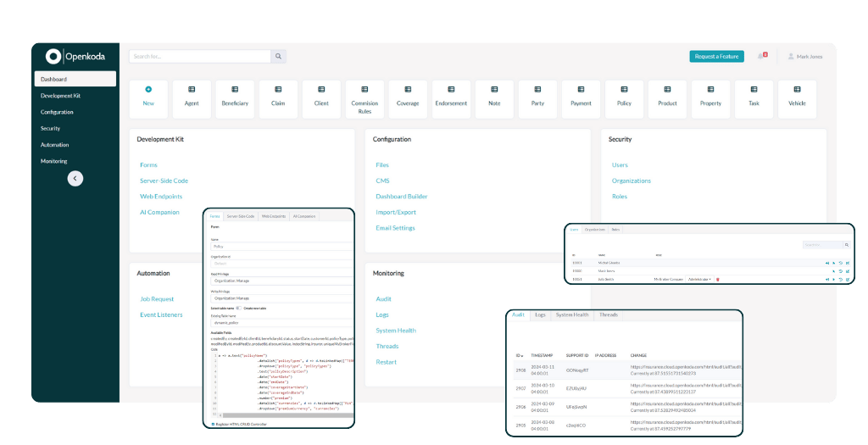The height and width of the screenshot is (445, 868).
Task: Toggle the Create new table switch
Action: [x=238, y=309]
